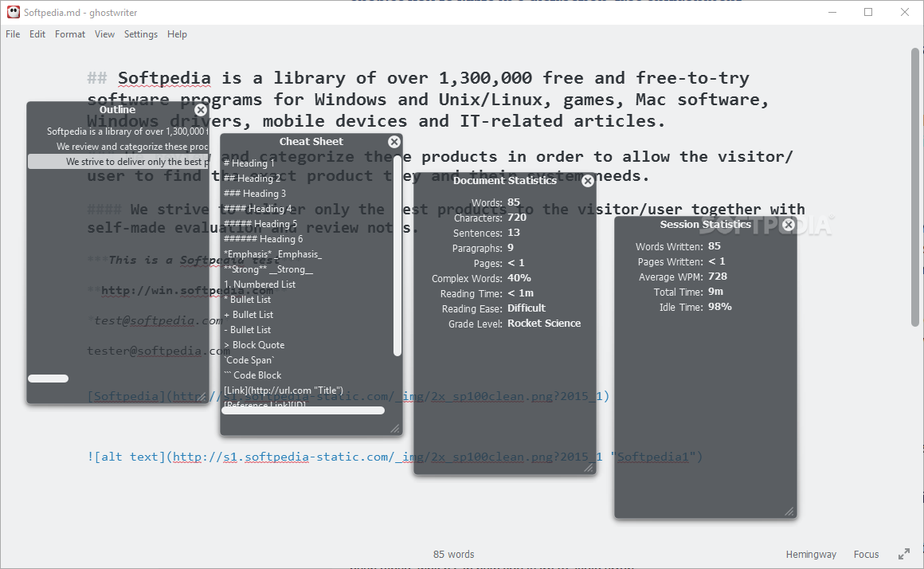Close the Document Statistics panel
This screenshot has width=924, height=569.
click(588, 181)
